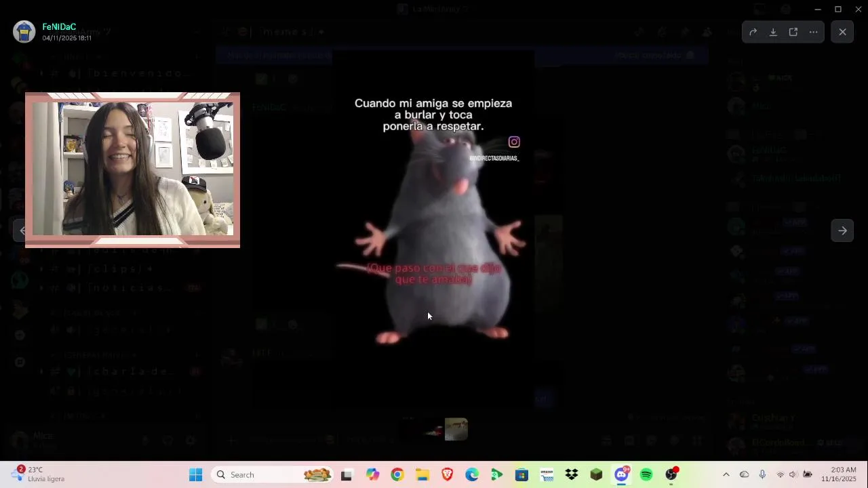Select the highlighted thumbnail in the bottom strip
868x488 pixels.
tap(456, 429)
